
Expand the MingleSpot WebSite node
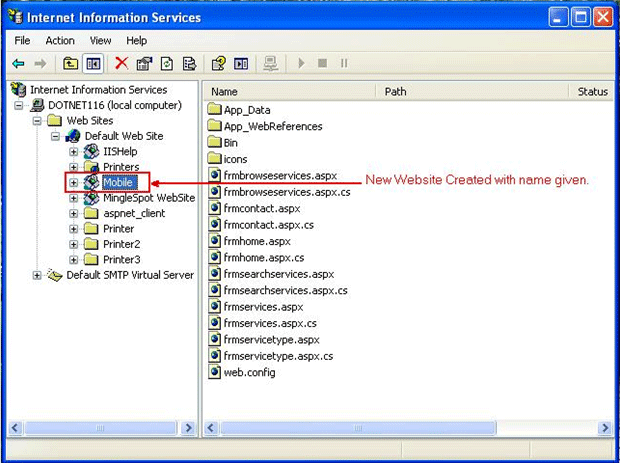point(74,198)
